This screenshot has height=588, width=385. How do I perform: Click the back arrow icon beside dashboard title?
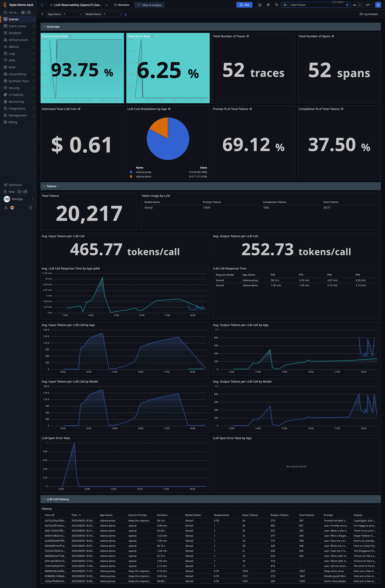(42, 5)
